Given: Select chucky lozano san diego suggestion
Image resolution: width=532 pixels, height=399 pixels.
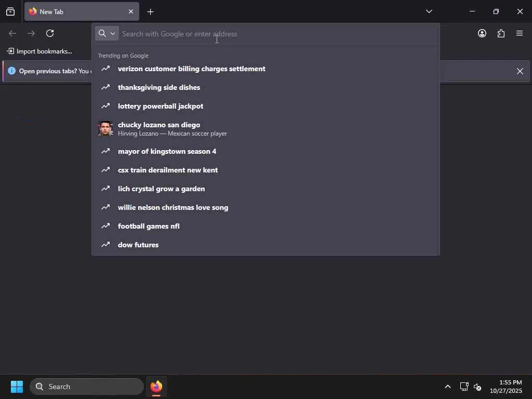Looking at the screenshot, I should [265, 129].
